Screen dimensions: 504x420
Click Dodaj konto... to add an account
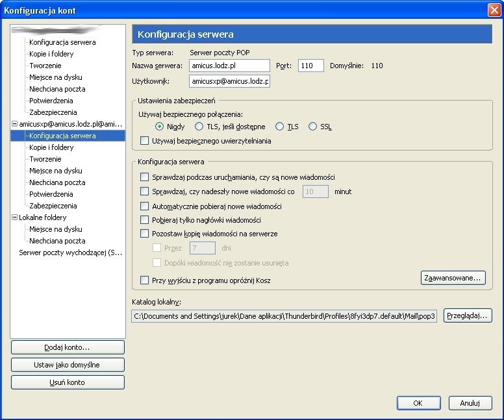(68, 347)
